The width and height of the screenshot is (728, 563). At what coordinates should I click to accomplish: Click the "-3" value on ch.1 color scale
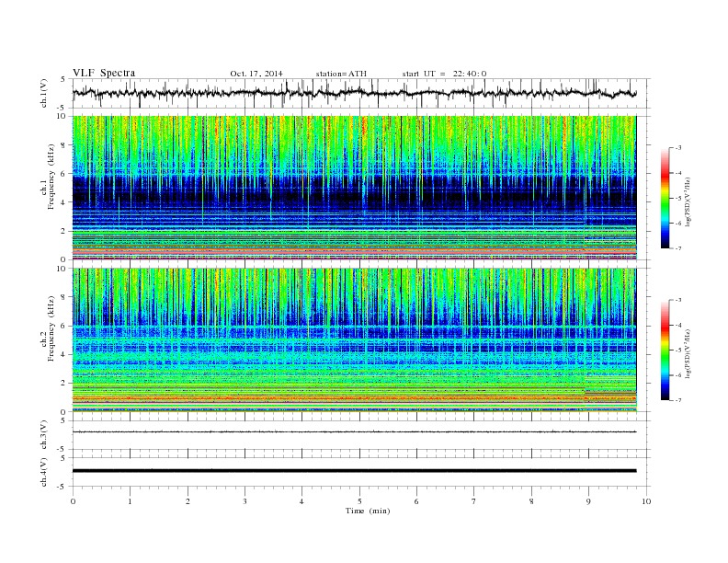(x=677, y=148)
